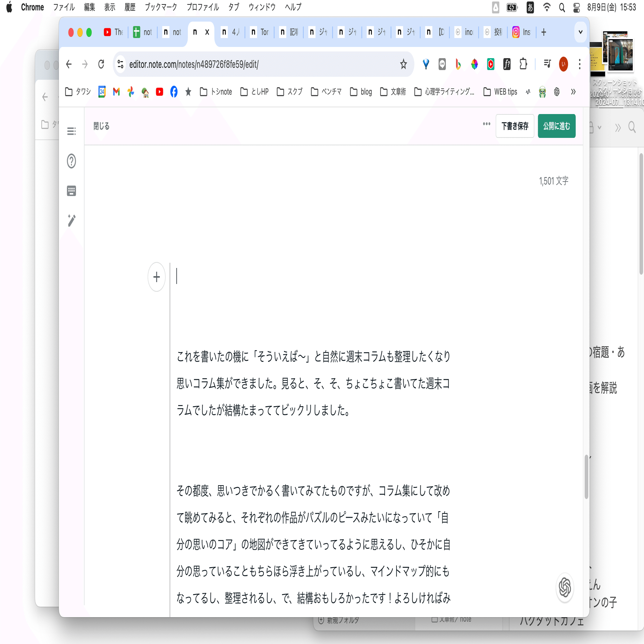Switch to the YouTube 'The' tab
The height and width of the screenshot is (644, 644).
[113, 32]
